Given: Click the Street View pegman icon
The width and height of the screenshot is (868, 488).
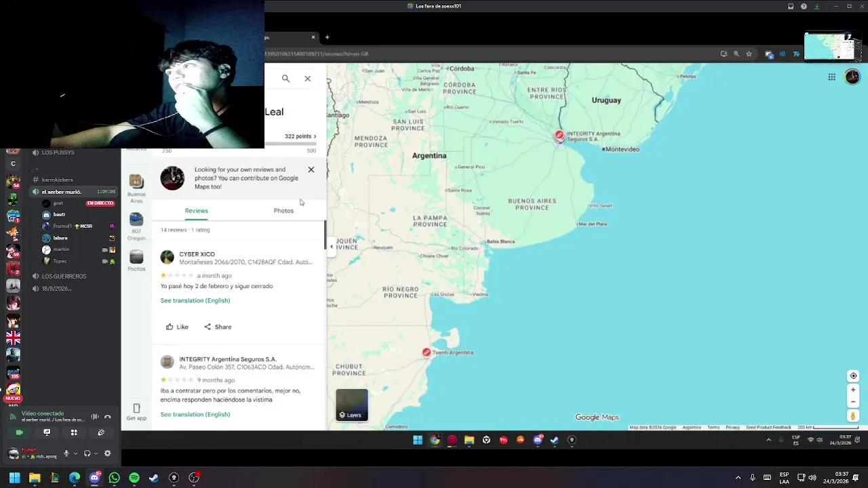Looking at the screenshot, I should tap(853, 415).
